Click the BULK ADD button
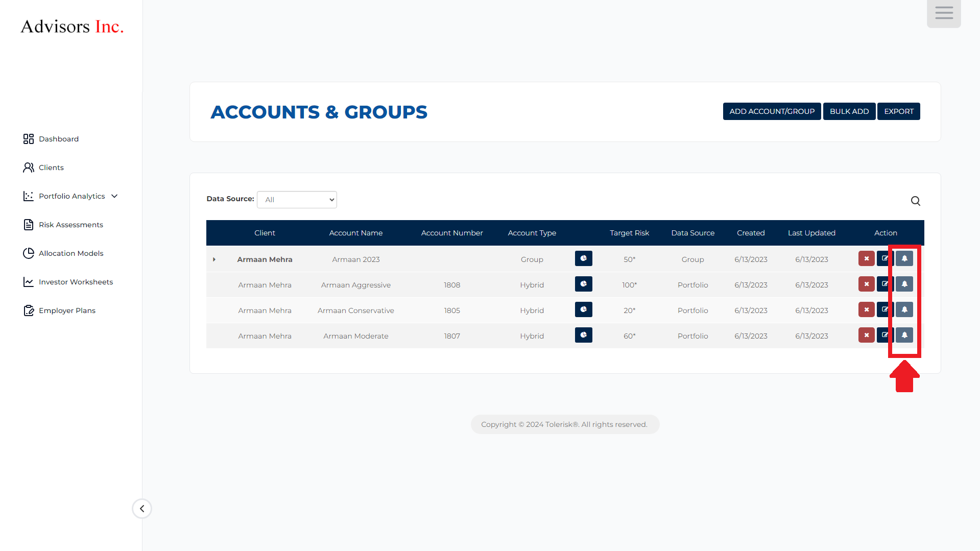Viewport: 980px width, 551px height. (x=849, y=111)
